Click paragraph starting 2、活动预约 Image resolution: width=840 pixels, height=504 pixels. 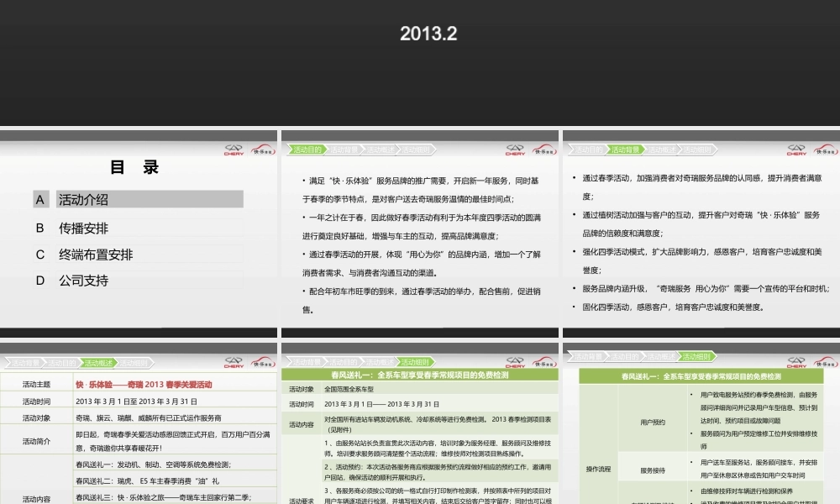[x=439, y=472]
